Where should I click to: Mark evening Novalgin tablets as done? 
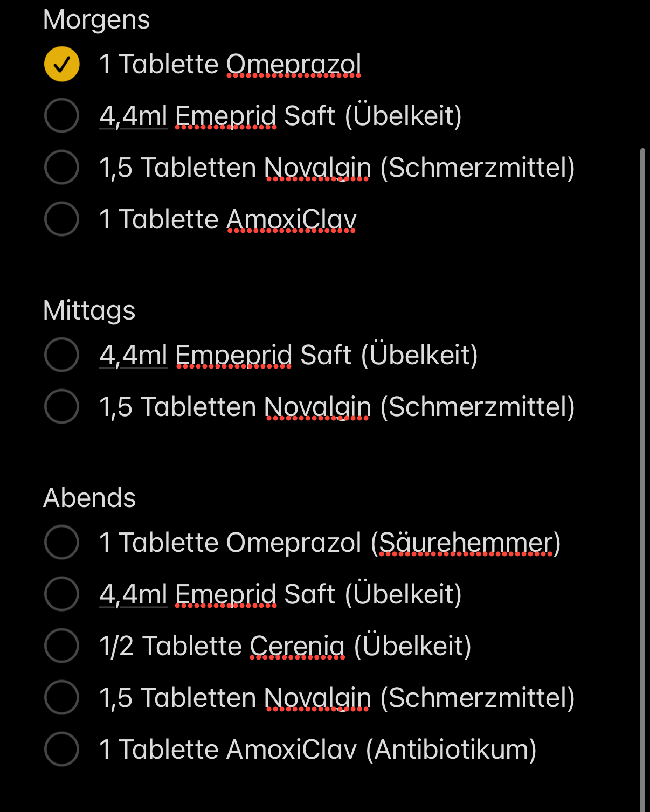[62, 697]
